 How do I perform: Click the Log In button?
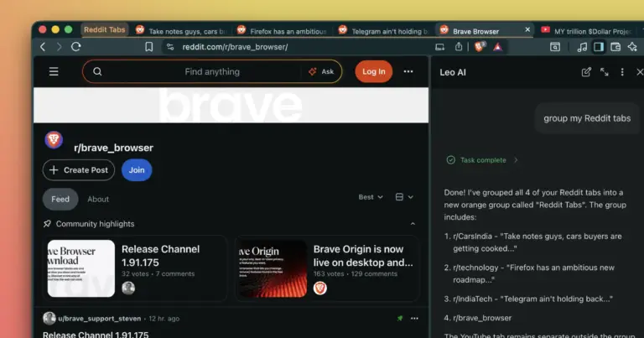pyautogui.click(x=373, y=71)
